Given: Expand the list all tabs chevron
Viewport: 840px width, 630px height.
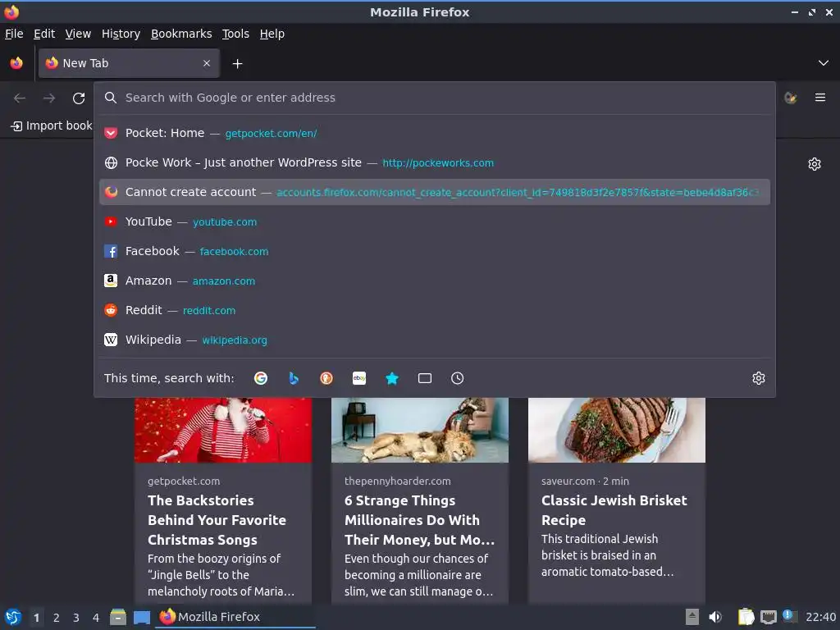Looking at the screenshot, I should [x=824, y=63].
